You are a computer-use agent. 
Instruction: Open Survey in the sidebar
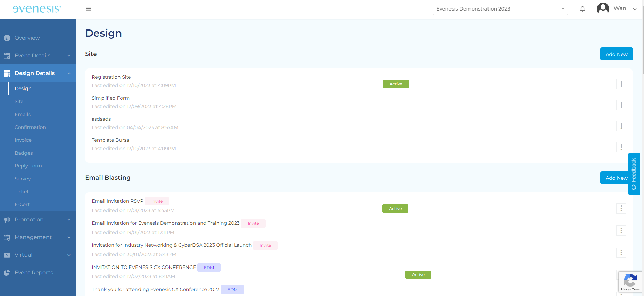pos(22,179)
